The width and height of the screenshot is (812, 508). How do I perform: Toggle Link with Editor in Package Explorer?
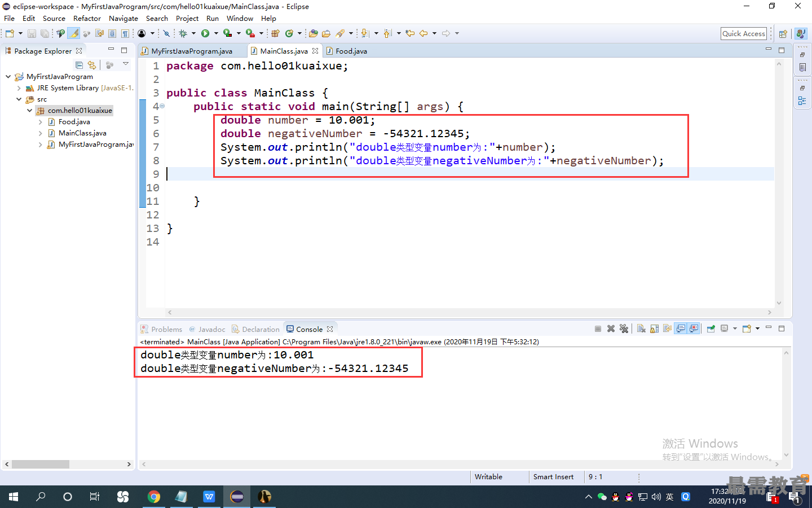coord(92,65)
